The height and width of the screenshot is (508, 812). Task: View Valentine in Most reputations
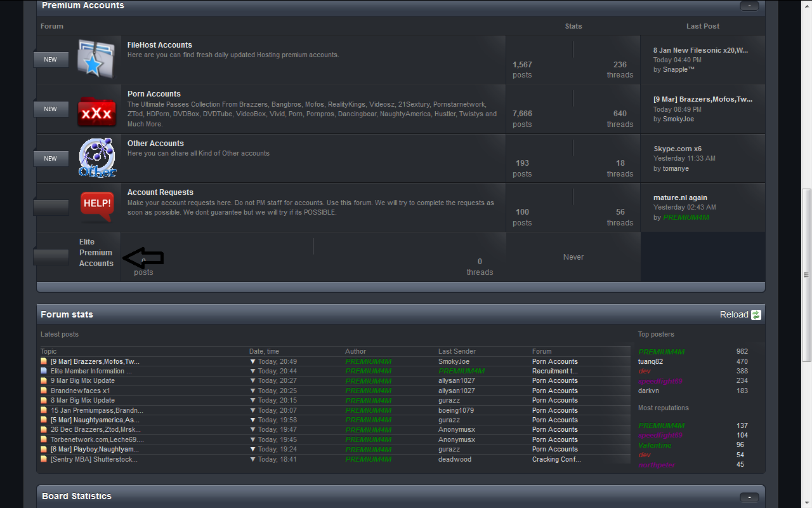point(655,445)
